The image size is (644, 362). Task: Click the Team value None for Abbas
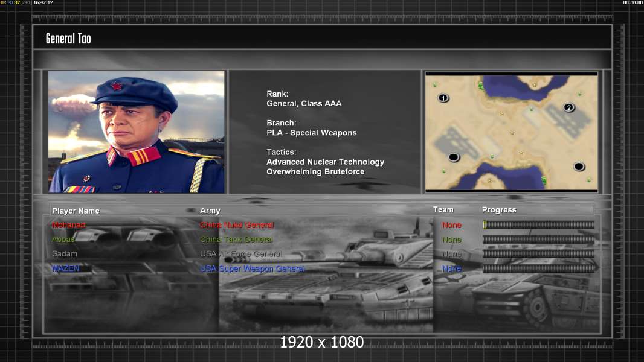[x=451, y=240]
